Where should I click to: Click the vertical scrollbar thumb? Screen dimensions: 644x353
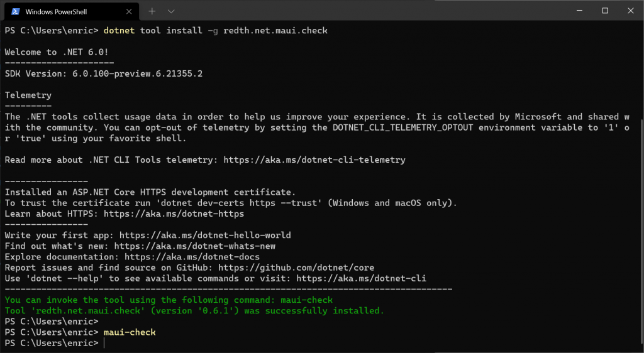(x=641, y=232)
